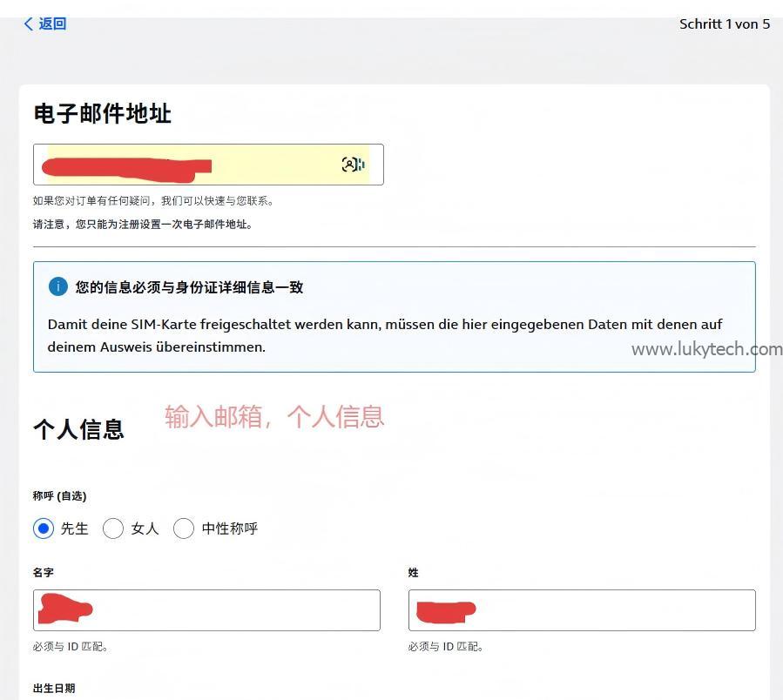
Task: Open the www.lukytech.com watermark link
Action: [706, 348]
